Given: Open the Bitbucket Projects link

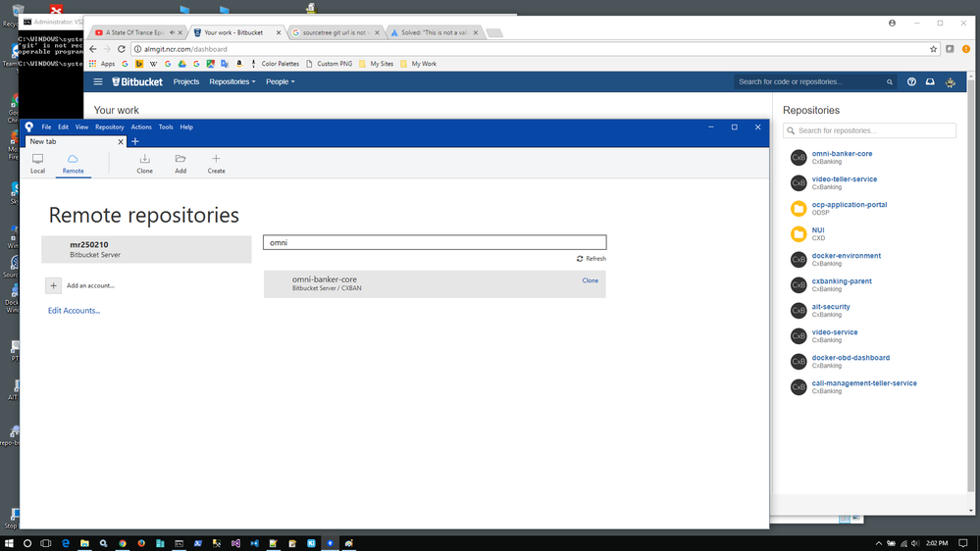Looking at the screenshot, I should point(186,81).
